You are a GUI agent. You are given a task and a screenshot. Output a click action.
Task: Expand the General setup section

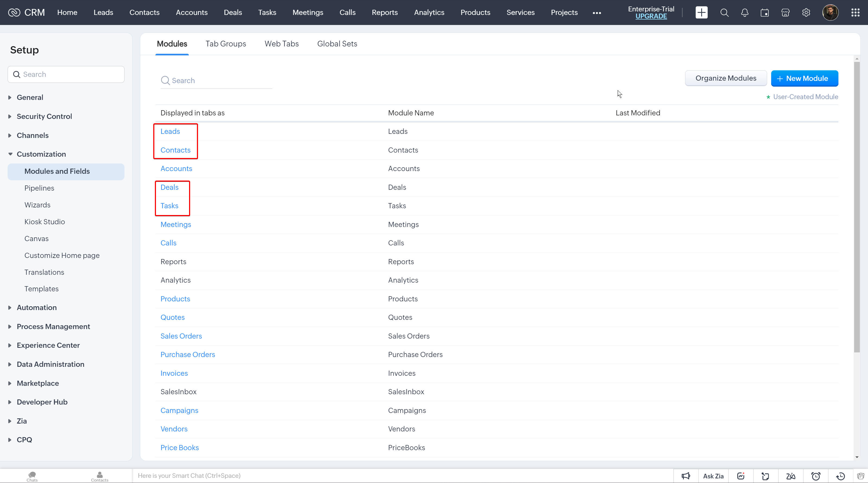(x=30, y=97)
